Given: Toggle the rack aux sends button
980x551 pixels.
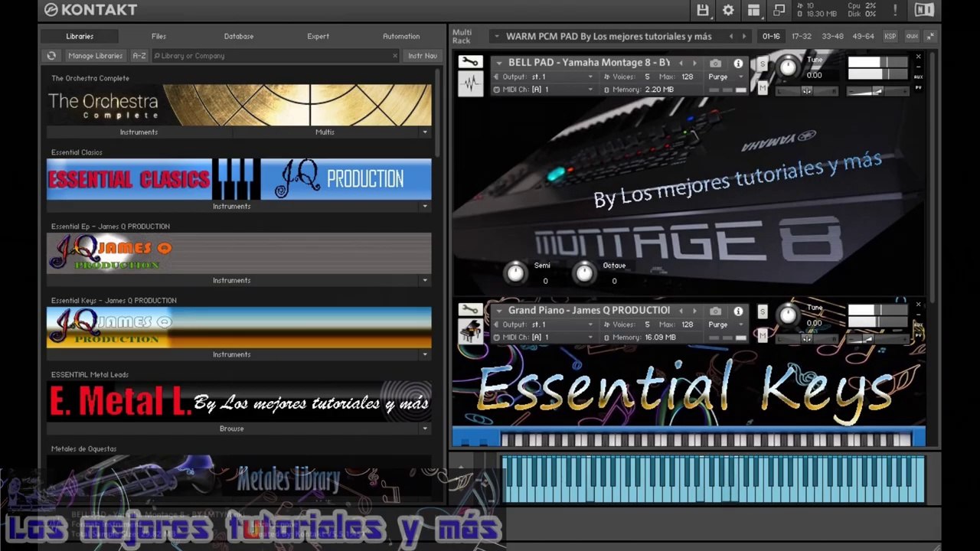Looking at the screenshot, I should (912, 36).
